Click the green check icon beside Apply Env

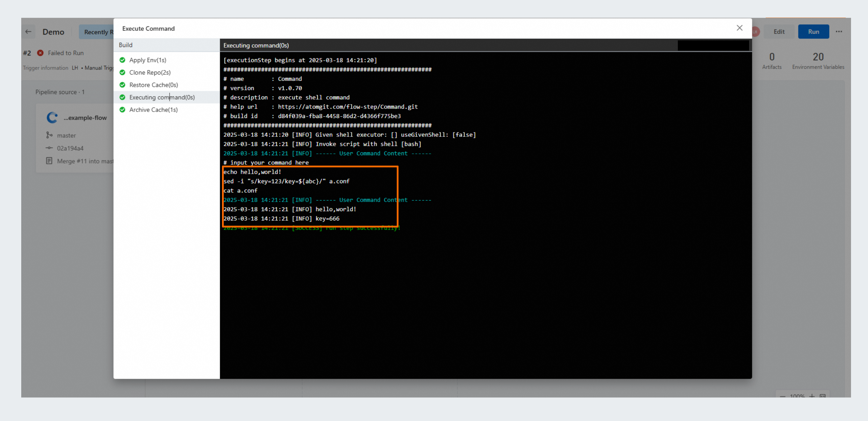click(x=122, y=60)
